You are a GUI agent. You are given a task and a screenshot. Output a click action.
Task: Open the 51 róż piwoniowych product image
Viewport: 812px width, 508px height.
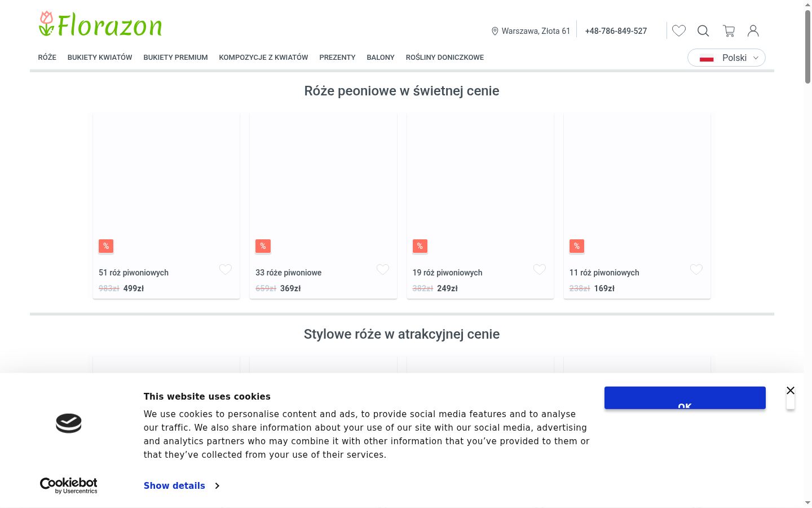166,186
